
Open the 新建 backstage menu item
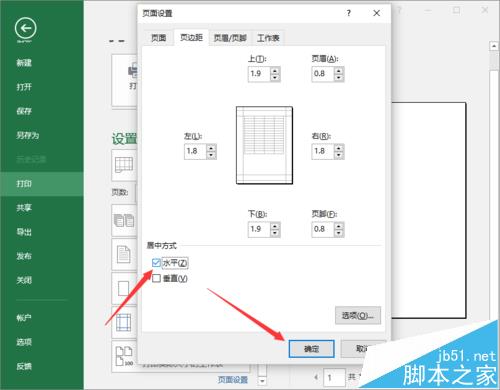(24, 63)
